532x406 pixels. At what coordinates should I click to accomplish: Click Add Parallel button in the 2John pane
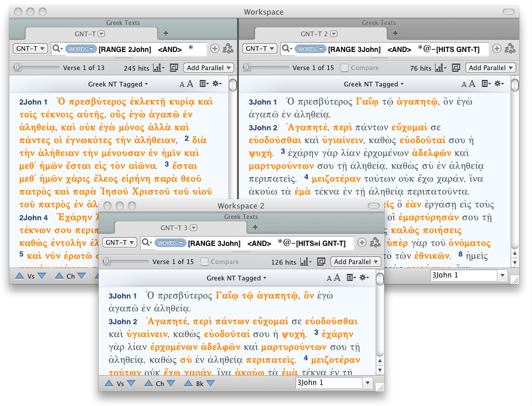pos(209,68)
